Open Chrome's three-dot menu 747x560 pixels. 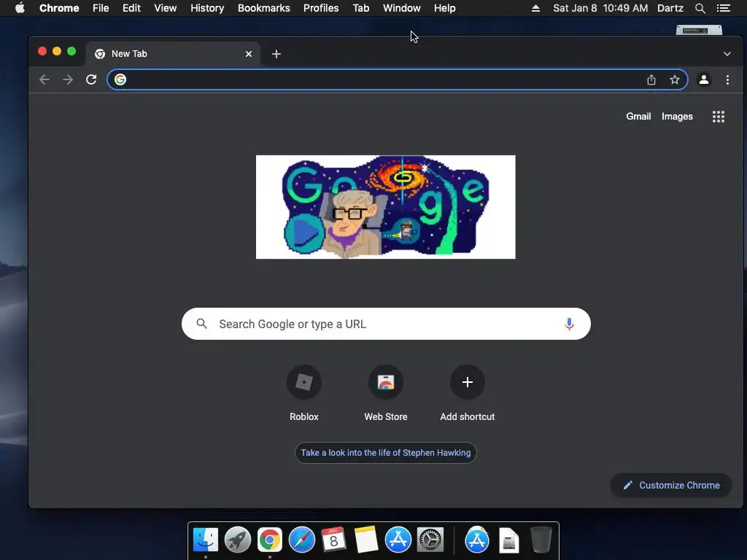(x=727, y=79)
